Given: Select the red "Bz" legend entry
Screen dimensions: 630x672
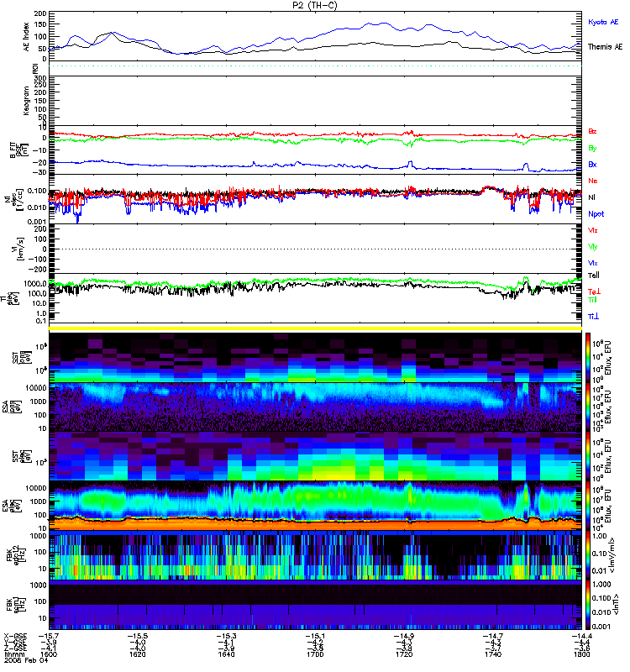Looking at the screenshot, I should (592, 131).
